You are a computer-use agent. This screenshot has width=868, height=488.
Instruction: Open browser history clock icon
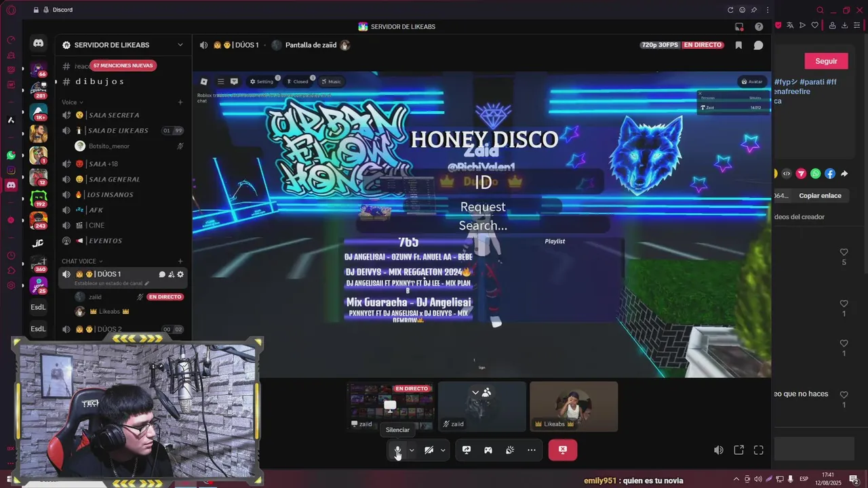pyautogui.click(x=11, y=256)
